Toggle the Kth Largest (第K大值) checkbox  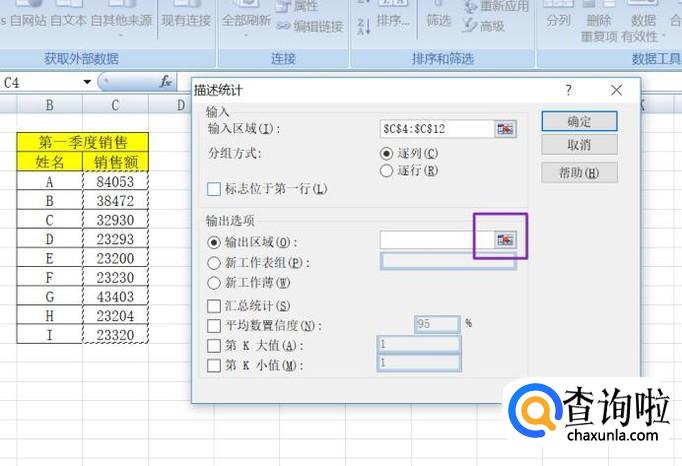point(213,345)
